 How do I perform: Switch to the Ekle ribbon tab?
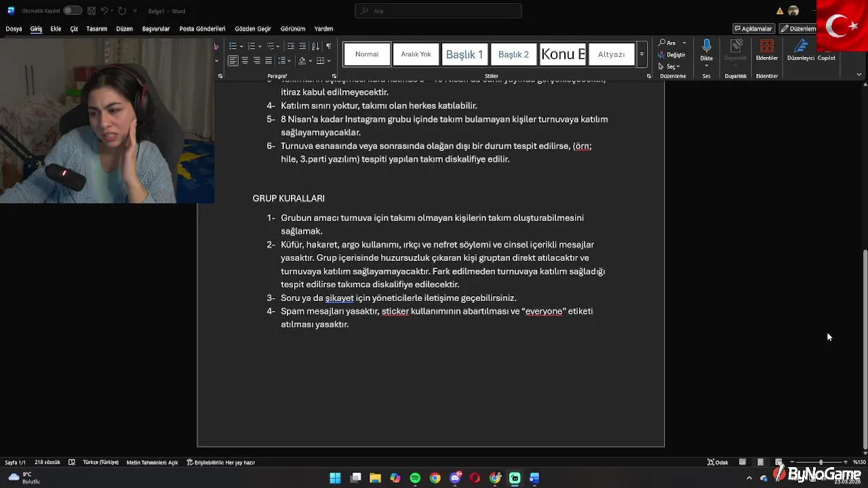[56, 29]
